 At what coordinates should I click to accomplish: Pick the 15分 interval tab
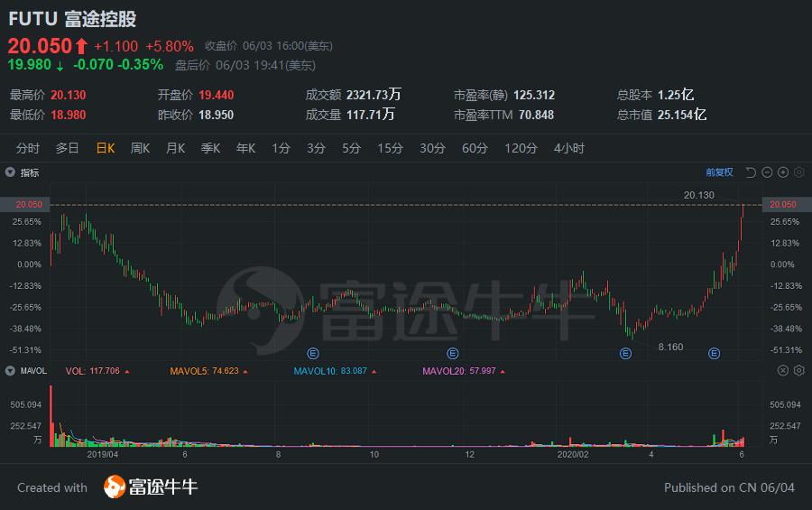point(390,148)
